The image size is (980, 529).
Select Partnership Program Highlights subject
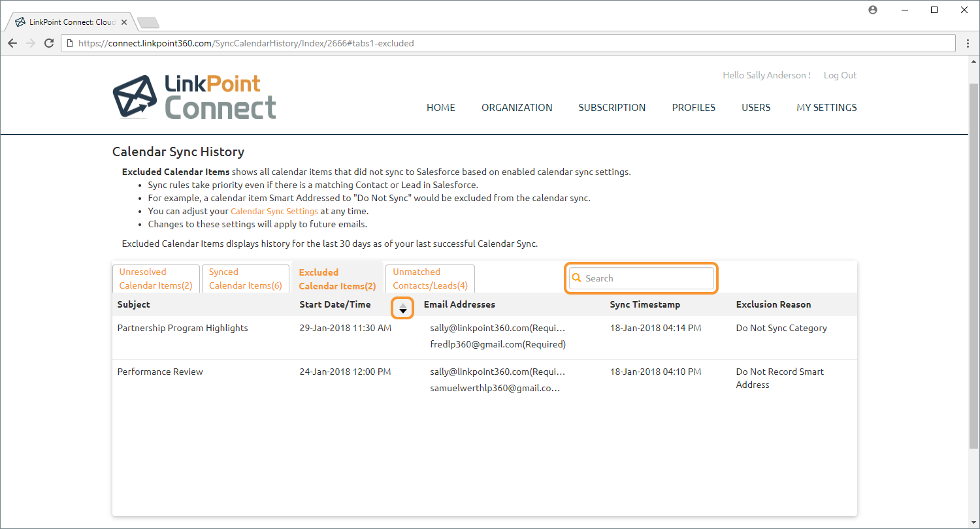pos(182,328)
